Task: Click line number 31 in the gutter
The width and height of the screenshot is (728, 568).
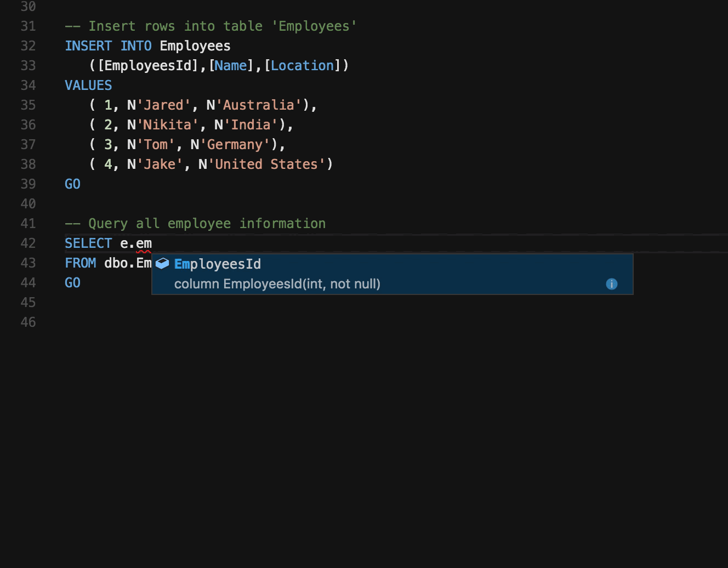Action: point(27,26)
